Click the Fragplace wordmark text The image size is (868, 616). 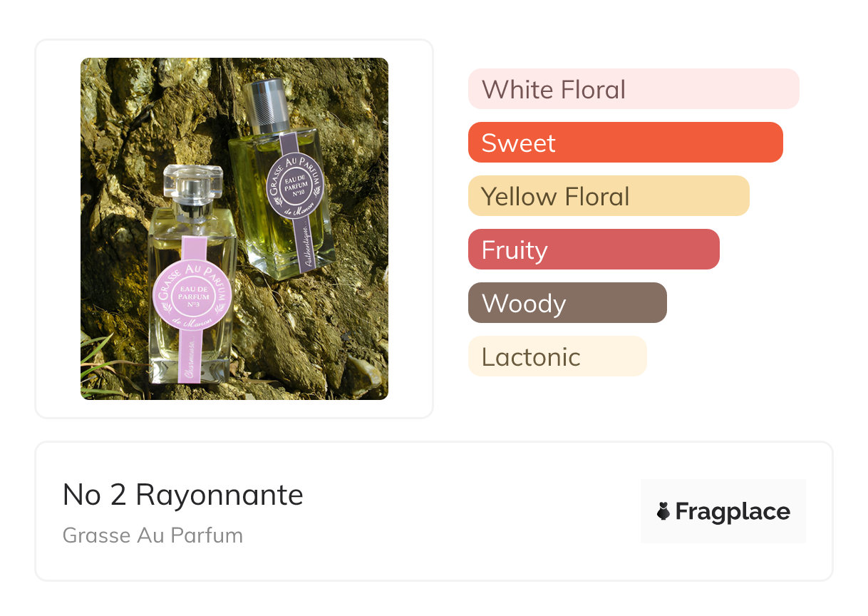click(733, 512)
